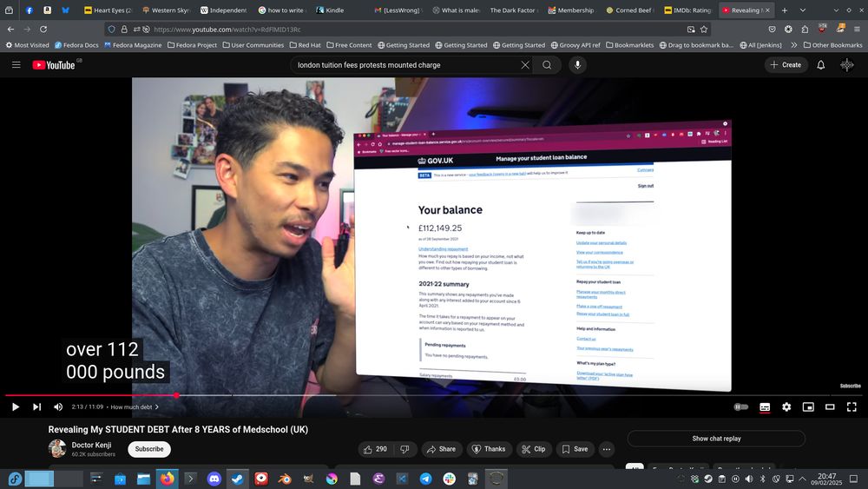
Task: List all tabs dropdown arrow
Action: coord(803,10)
